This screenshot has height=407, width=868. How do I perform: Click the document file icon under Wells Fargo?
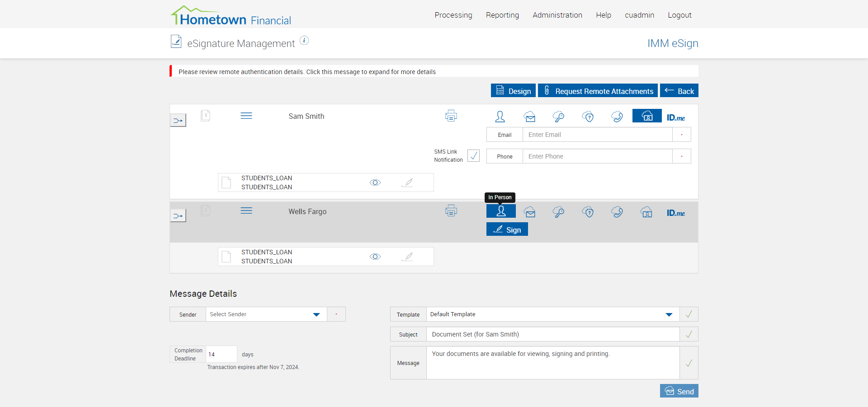click(x=226, y=257)
